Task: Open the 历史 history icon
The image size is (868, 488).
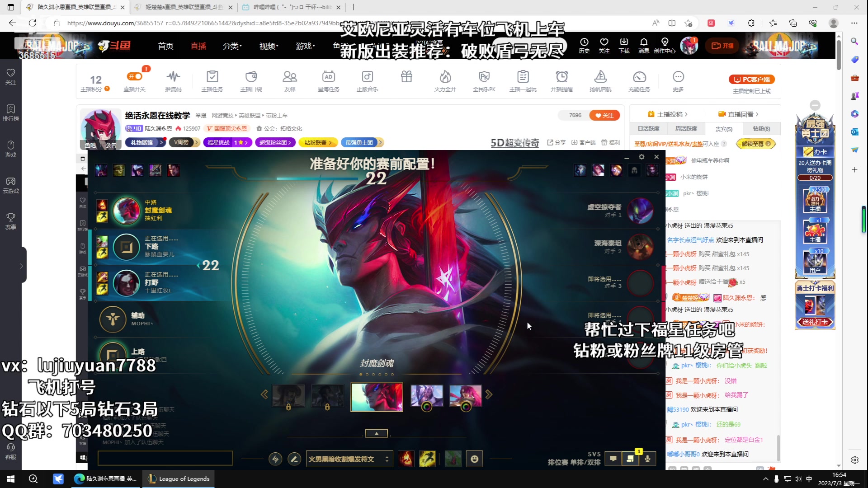Action: pos(584,46)
